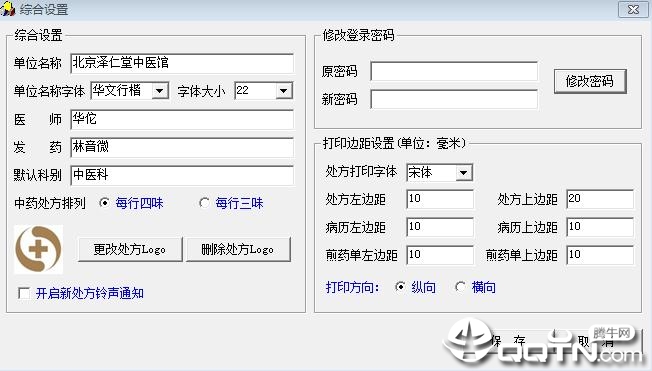Focus 单位名称 input field
Viewport: 652px width, 371px height.
click(182, 63)
